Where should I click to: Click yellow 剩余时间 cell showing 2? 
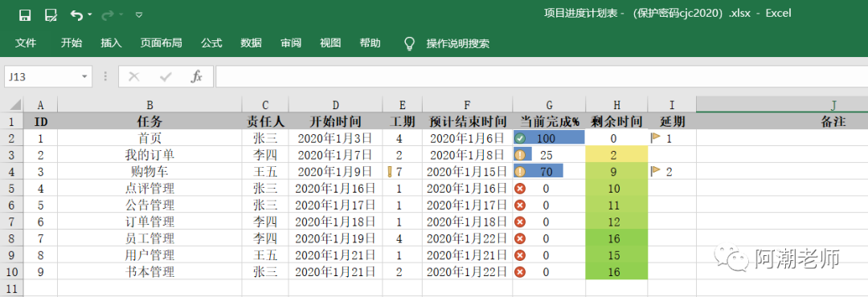pyautogui.click(x=616, y=155)
